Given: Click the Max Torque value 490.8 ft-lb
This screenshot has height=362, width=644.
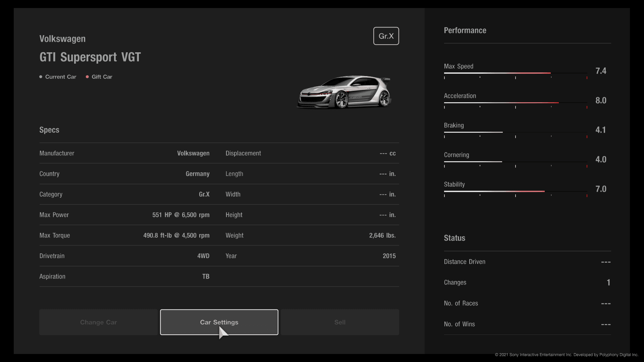Looking at the screenshot, I should click(x=176, y=235).
